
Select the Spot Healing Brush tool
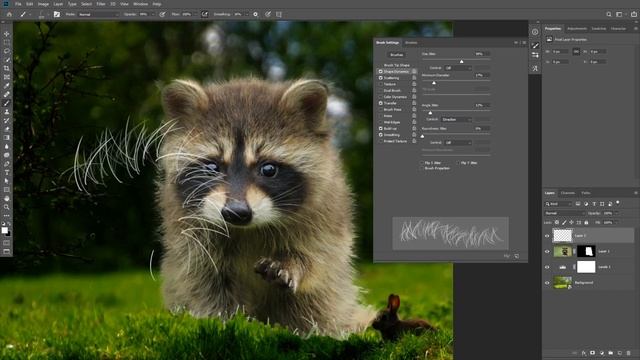pyautogui.click(x=7, y=94)
